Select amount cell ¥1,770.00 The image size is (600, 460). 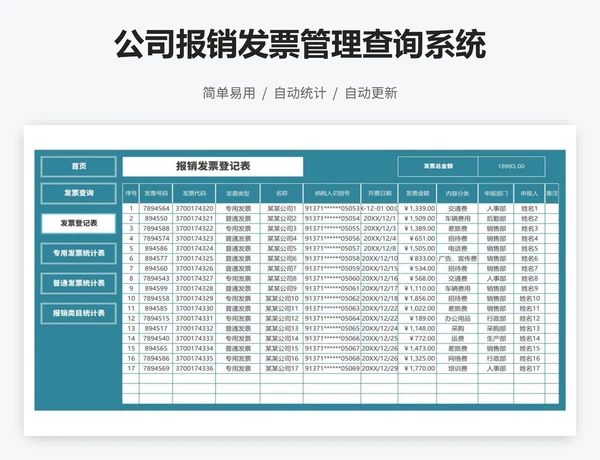417,369
